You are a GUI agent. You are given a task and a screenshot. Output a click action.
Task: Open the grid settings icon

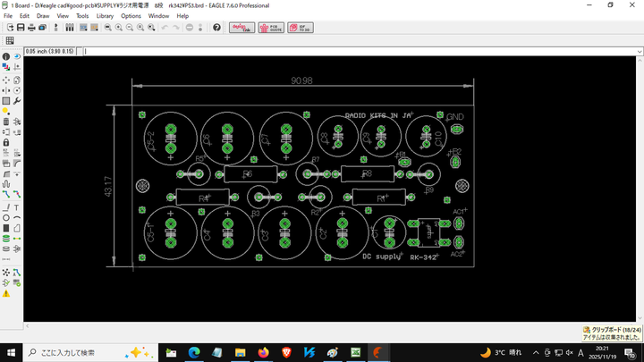[x=10, y=41]
